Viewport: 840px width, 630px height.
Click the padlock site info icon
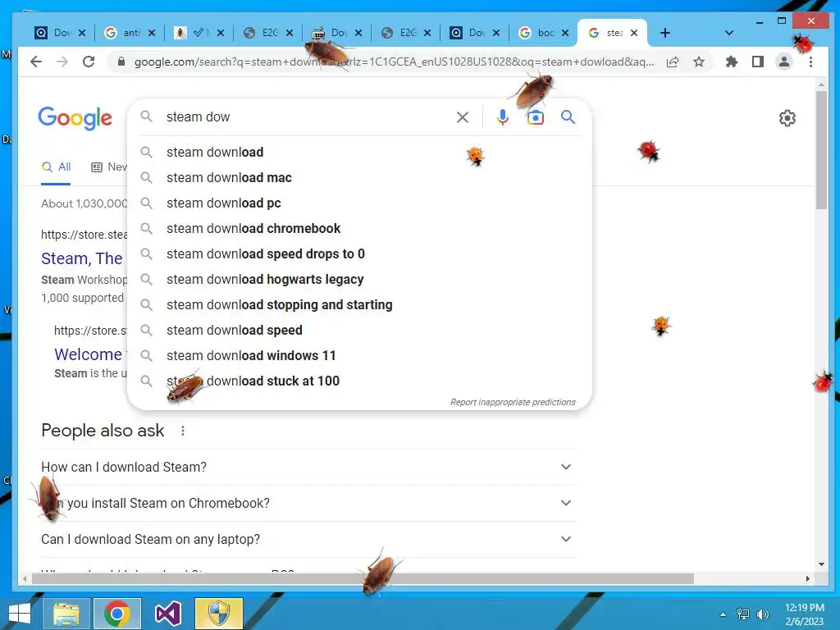point(121,62)
